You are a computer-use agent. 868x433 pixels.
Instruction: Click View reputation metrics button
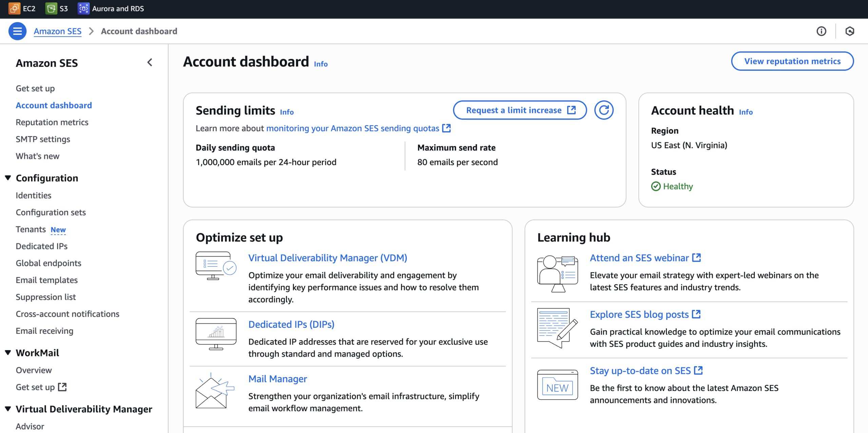(x=792, y=61)
